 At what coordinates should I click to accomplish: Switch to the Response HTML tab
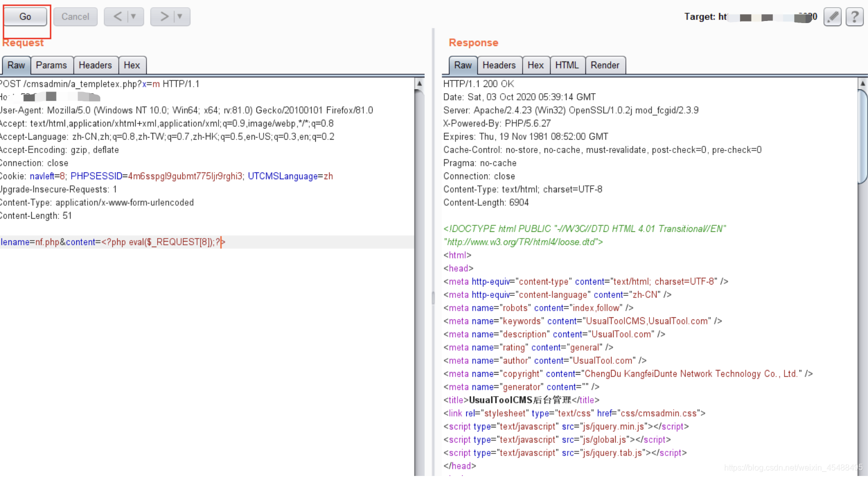click(x=567, y=65)
